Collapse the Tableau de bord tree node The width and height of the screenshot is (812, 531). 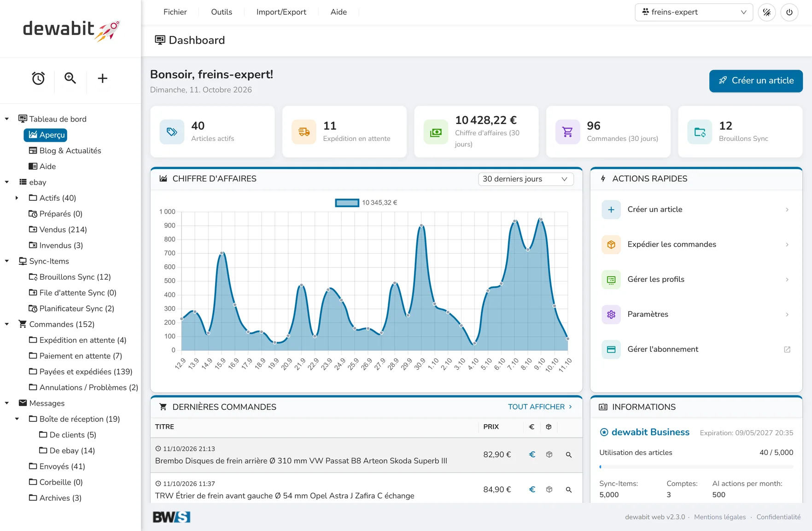pyautogui.click(x=7, y=119)
